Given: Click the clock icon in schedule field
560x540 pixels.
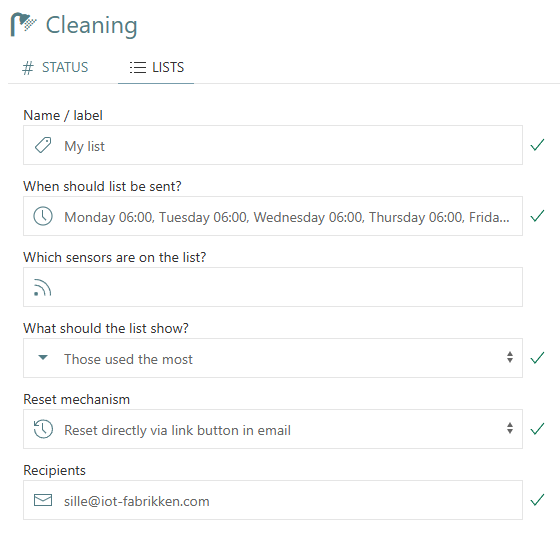Looking at the screenshot, I should click(43, 216).
